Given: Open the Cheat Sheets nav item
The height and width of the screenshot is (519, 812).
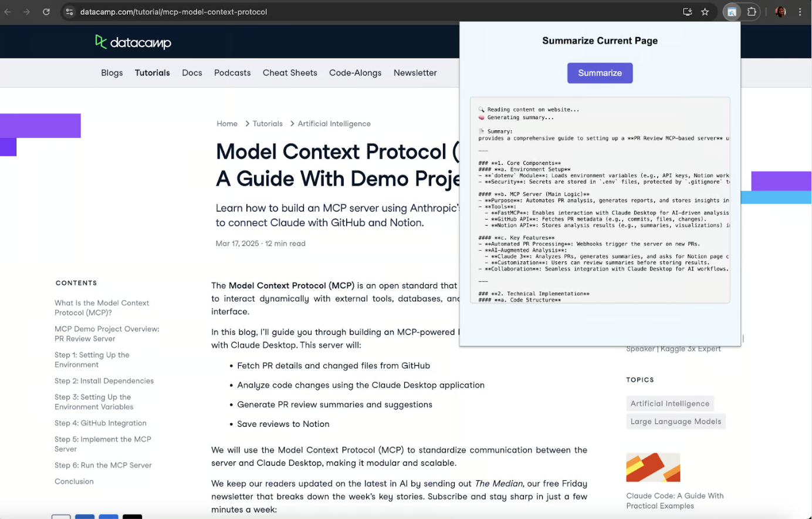Looking at the screenshot, I should [x=290, y=73].
